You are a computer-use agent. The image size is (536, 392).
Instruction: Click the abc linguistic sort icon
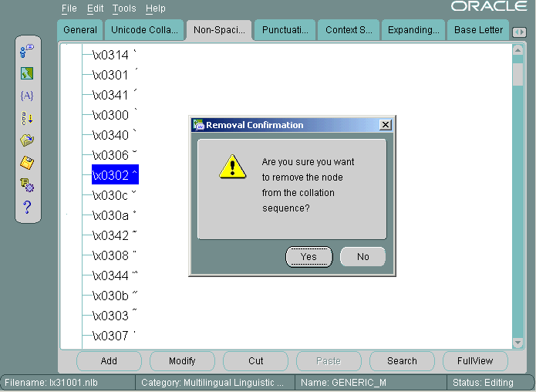(27, 118)
